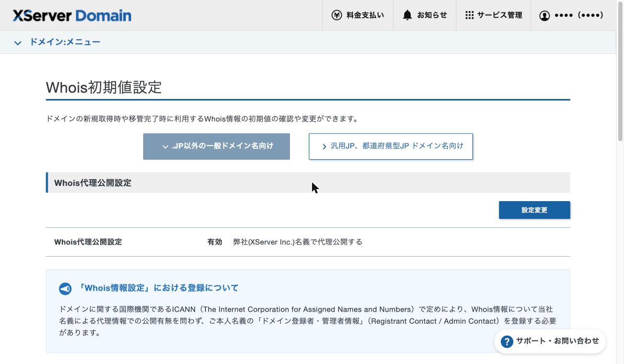Click the question mark support icon
This screenshot has width=624, height=364.
point(507,341)
